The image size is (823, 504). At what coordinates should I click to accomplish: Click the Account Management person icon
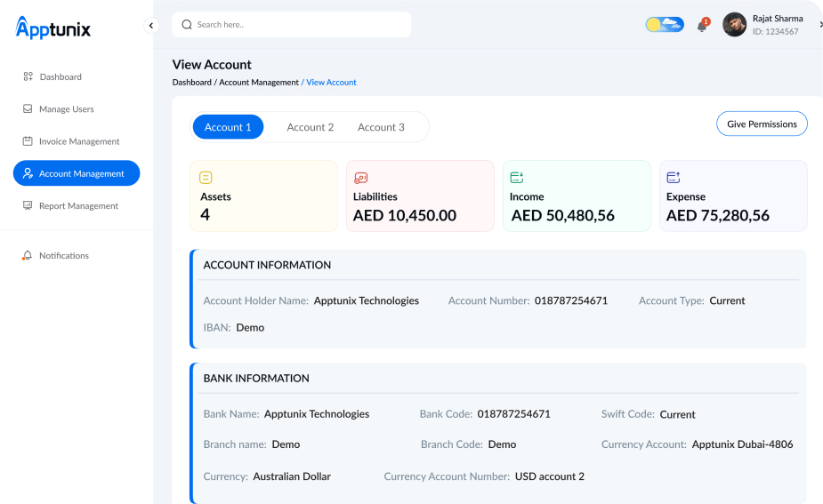[x=28, y=173]
